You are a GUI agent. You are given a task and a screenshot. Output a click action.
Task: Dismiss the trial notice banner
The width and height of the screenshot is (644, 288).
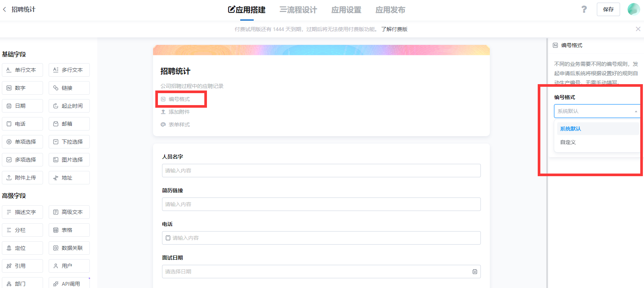(638, 29)
